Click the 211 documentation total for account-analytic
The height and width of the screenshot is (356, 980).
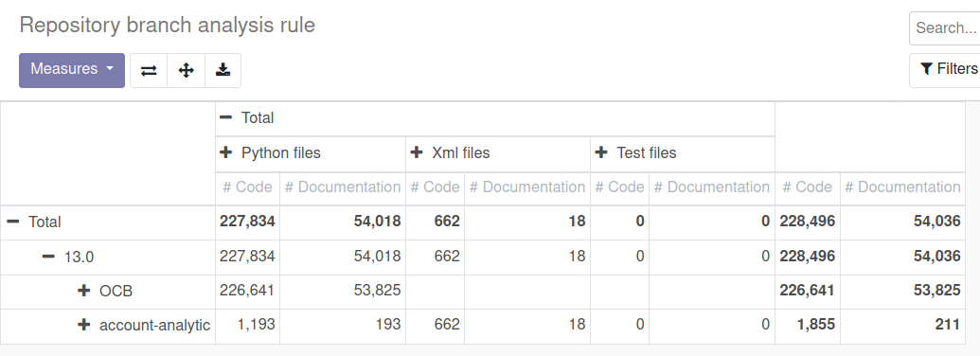click(902, 326)
